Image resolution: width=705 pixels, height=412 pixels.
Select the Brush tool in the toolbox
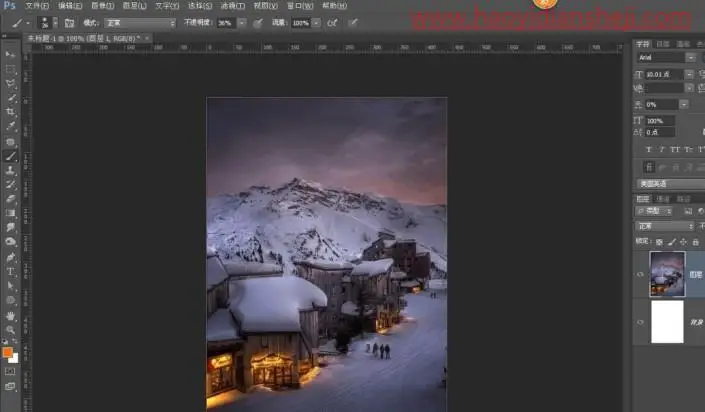tap(10, 156)
